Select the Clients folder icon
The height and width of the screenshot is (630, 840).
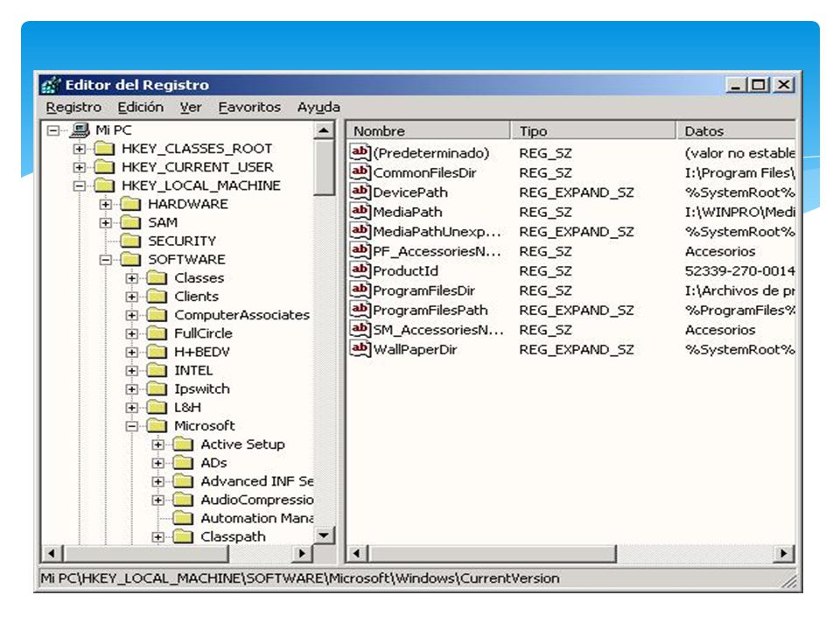[x=157, y=297]
